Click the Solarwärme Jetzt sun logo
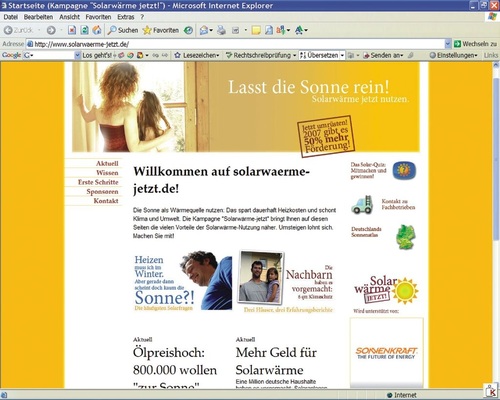The width and height of the screenshot is (500, 400). (386, 290)
